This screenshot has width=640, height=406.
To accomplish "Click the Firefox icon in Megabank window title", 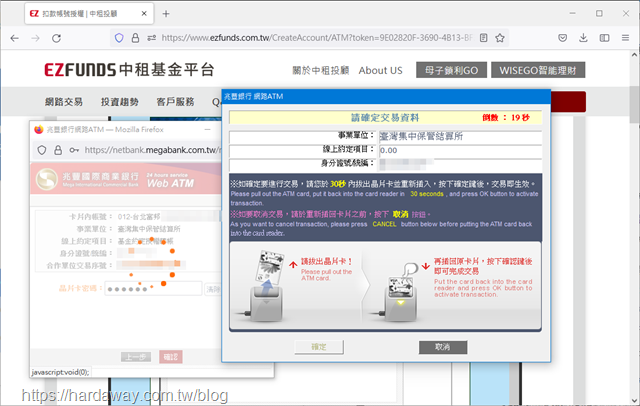I will point(39,129).
